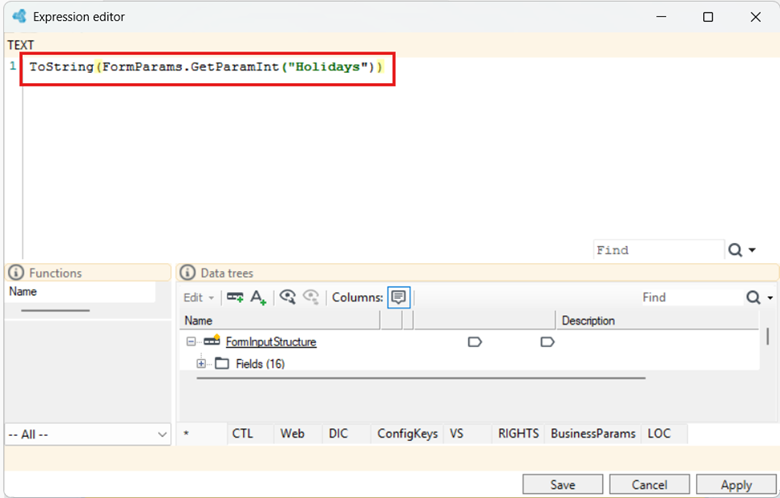
Task: Collapse the FormInputStructure tree node
Action: click(191, 341)
